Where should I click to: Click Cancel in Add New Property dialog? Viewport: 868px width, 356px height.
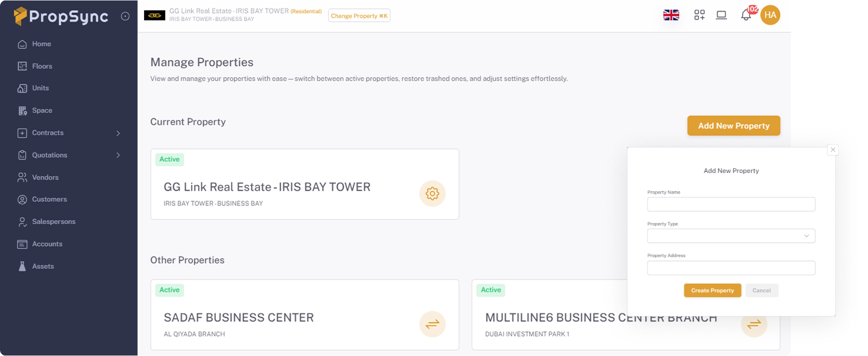[x=762, y=291]
